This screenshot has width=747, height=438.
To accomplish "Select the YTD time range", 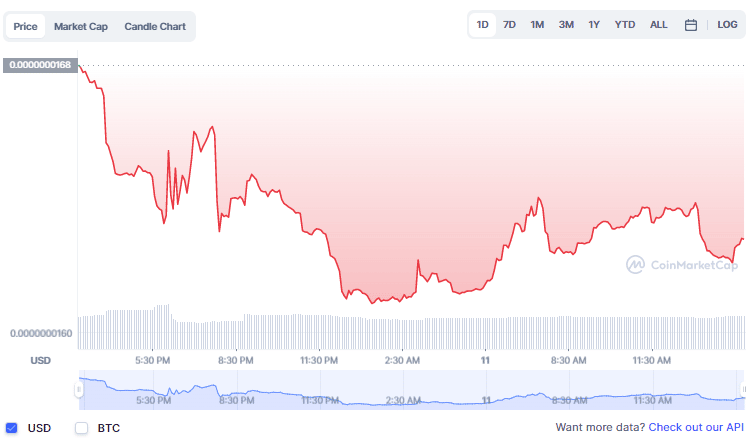I will (x=625, y=25).
